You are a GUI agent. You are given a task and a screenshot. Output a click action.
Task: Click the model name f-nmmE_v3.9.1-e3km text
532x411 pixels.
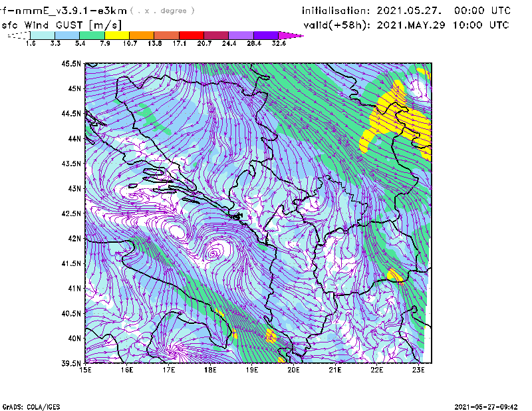click(x=64, y=10)
